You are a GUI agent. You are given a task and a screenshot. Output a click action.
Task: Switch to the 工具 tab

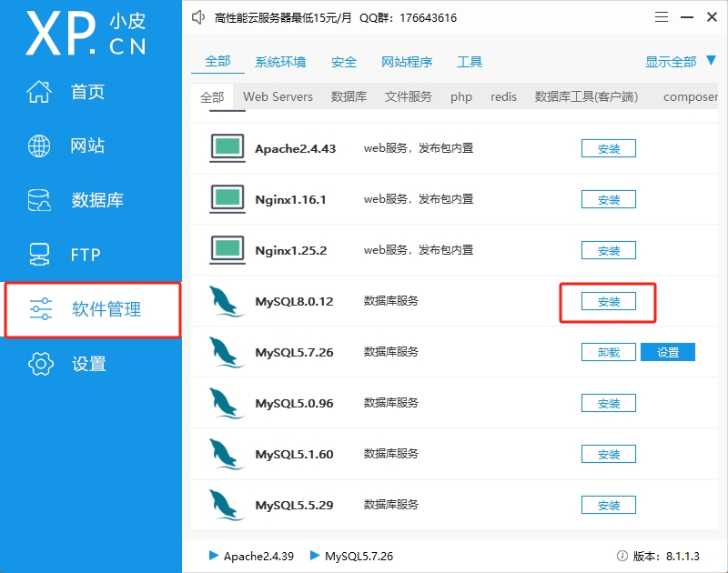coord(470,62)
